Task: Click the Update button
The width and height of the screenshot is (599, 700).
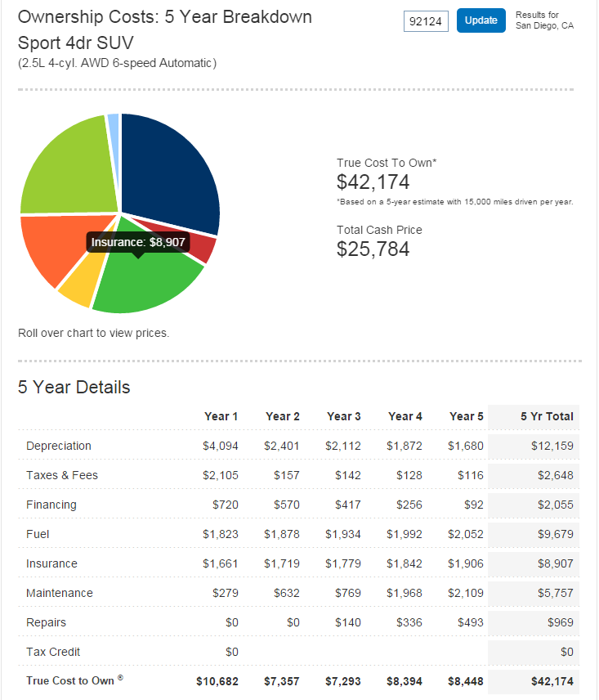Action: [481, 20]
